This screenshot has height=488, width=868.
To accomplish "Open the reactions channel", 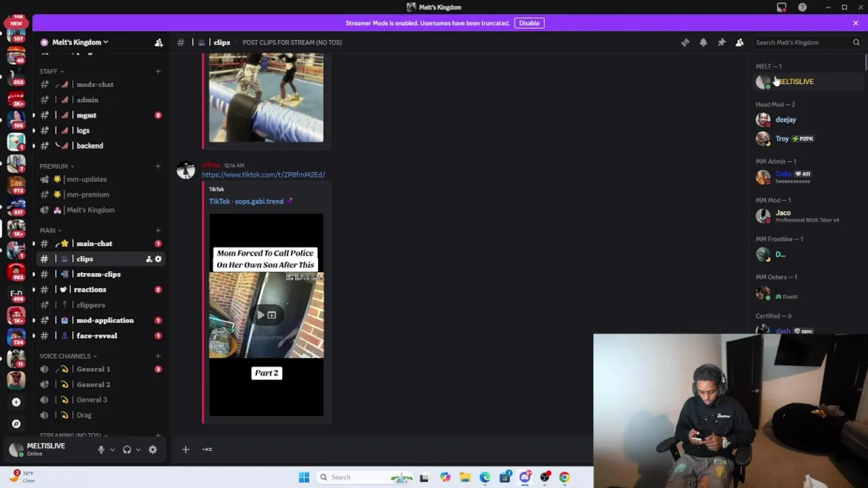I will pos(100,289).
